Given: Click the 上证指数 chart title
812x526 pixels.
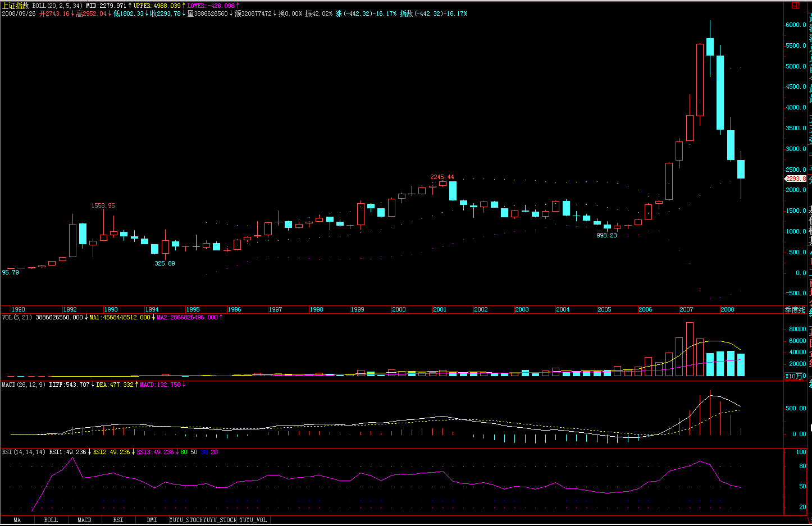Looking at the screenshot, I should click(x=15, y=6).
